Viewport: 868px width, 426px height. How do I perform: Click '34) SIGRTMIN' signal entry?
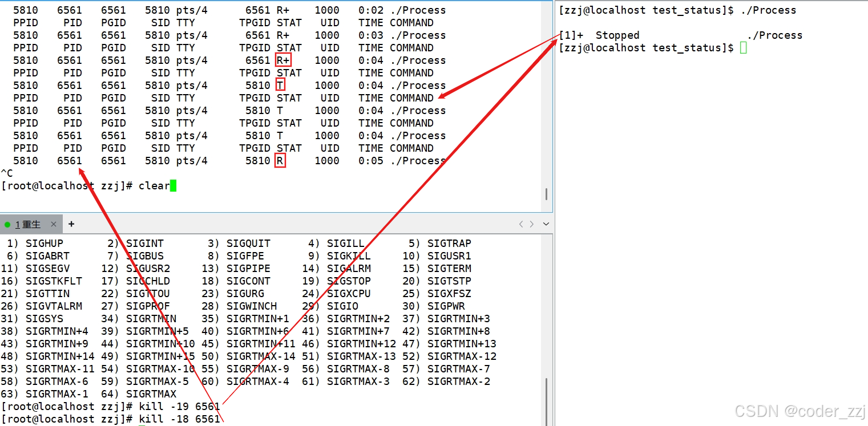(139, 319)
